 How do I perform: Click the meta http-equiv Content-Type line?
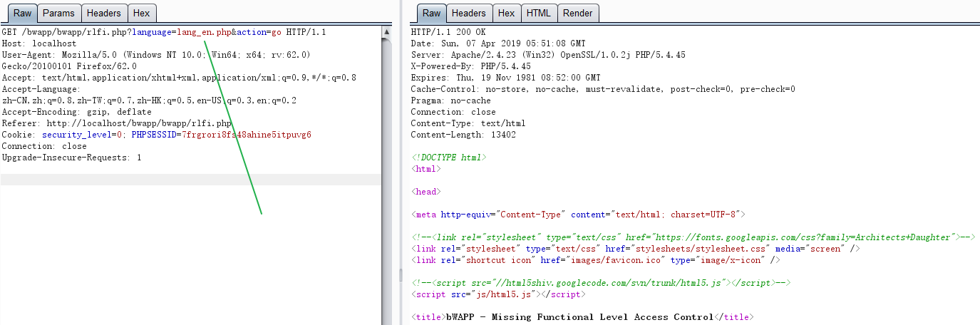[x=578, y=215]
